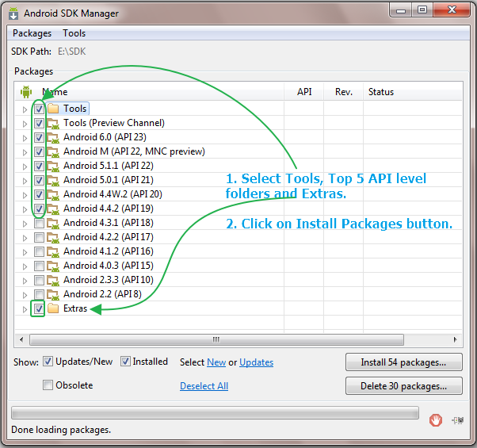Toggle the Installed show filter
The image size is (477, 448).
[x=125, y=362]
